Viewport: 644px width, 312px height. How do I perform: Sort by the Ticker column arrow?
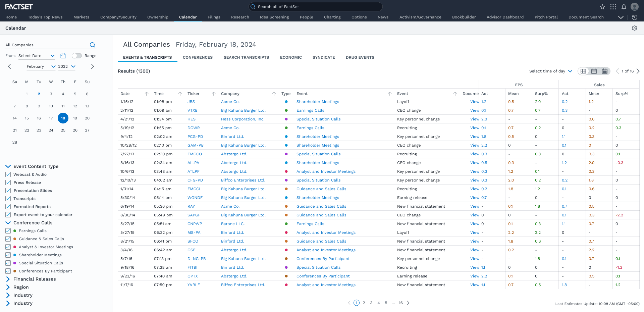[x=214, y=94]
